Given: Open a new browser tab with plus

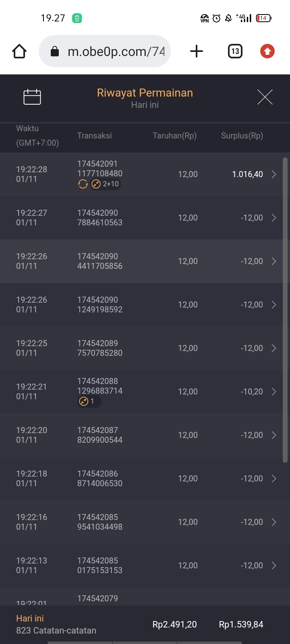Looking at the screenshot, I should point(196,52).
